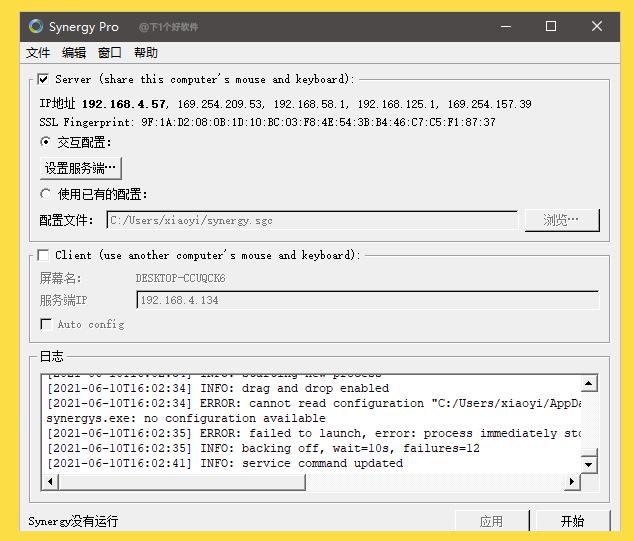This screenshot has height=541, width=634.
Task: Click the 开始 start button
Action: pos(573,521)
